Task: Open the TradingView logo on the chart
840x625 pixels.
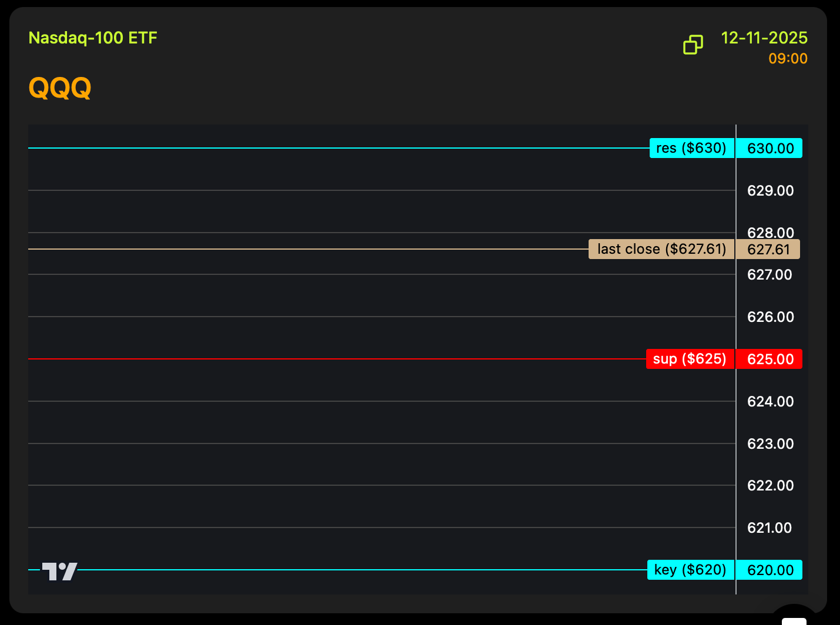Action: (x=59, y=571)
